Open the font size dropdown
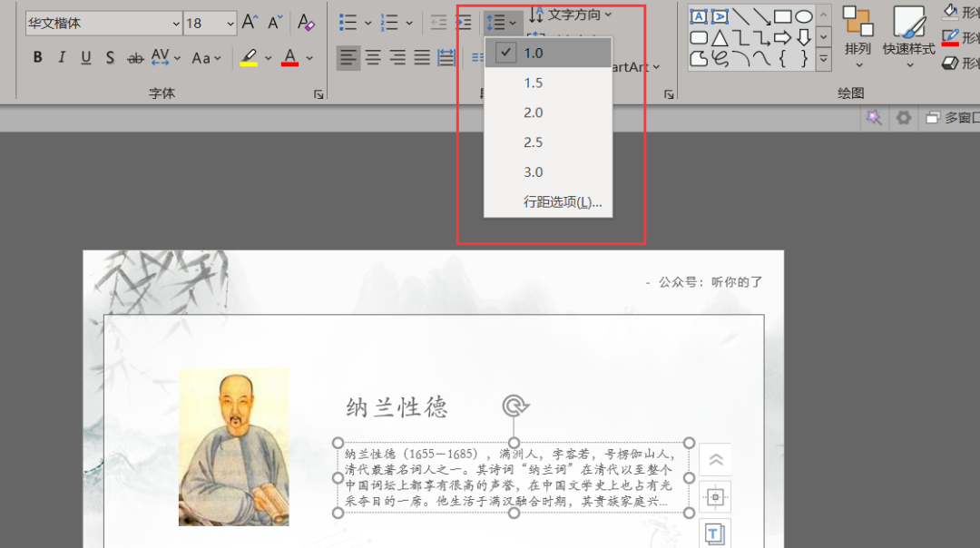 click(230, 24)
